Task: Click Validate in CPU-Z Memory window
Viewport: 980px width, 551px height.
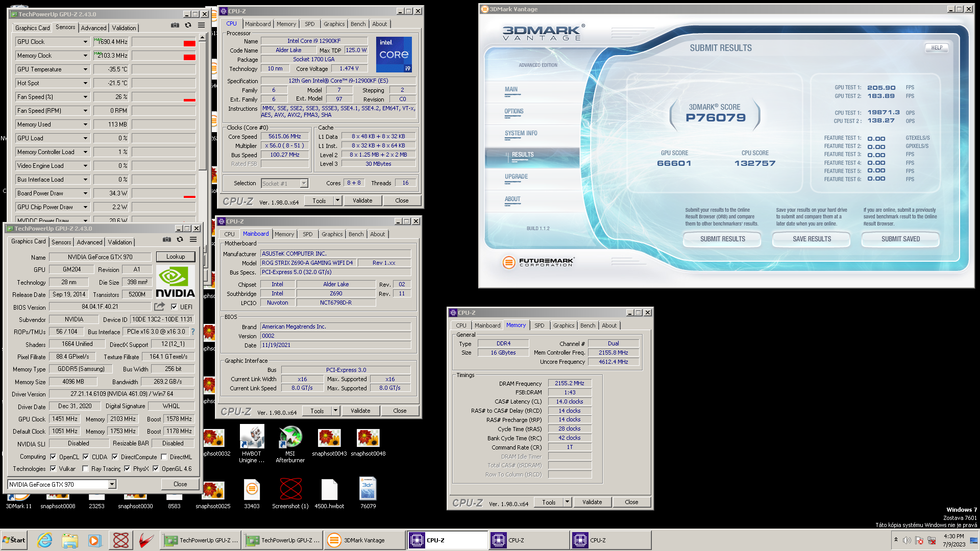Action: click(592, 502)
